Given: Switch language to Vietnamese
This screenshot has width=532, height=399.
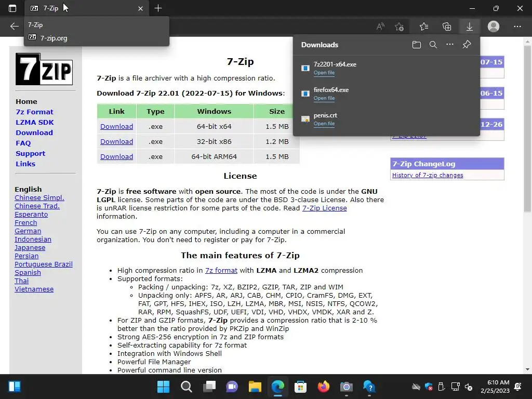Looking at the screenshot, I should [34, 289].
